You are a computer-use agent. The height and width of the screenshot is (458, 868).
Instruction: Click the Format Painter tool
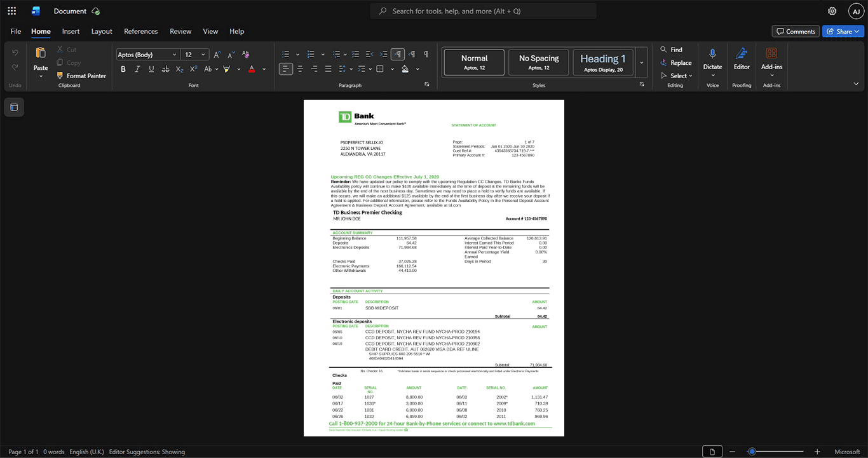point(81,76)
